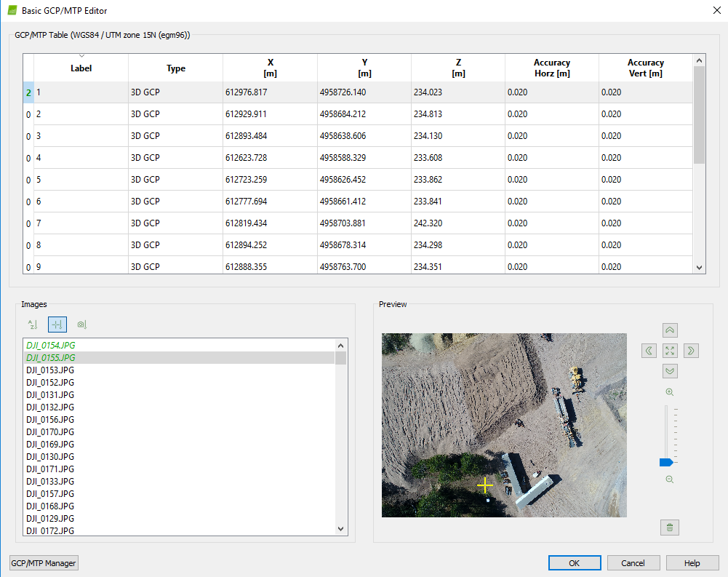Screen dimensions: 728x577
Task: Select image DJI_0171.JPG in the list
Action: pyautogui.click(x=179, y=469)
